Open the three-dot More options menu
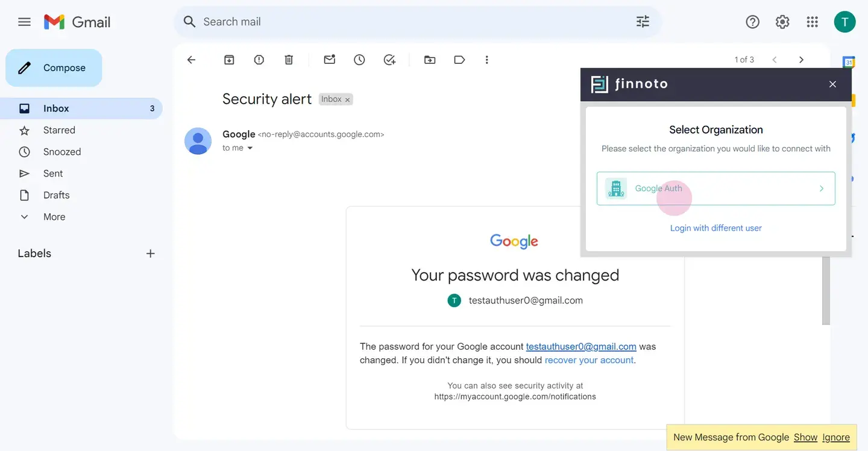Screen dimensions: 868x451 pyautogui.click(x=487, y=60)
